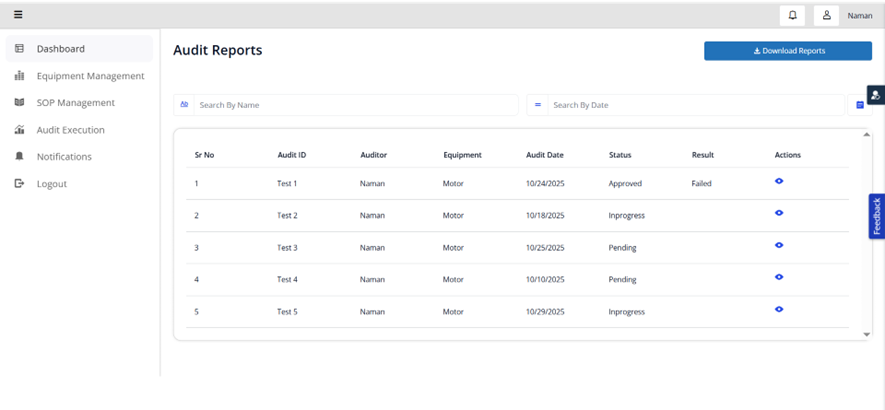The image size is (885, 410).
Task: Open the Naman user menu
Action: click(x=859, y=16)
